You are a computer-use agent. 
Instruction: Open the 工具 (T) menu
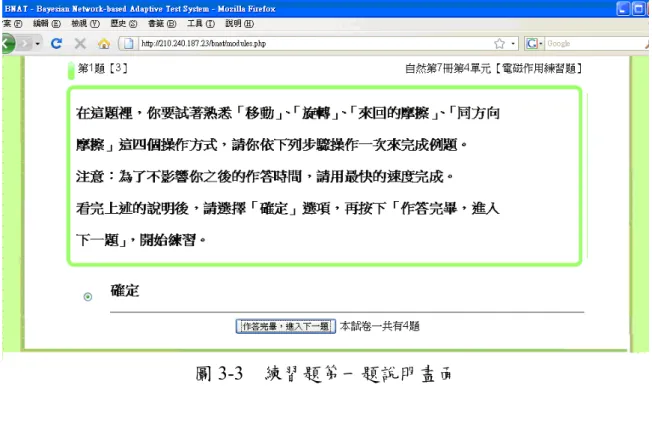(x=201, y=24)
